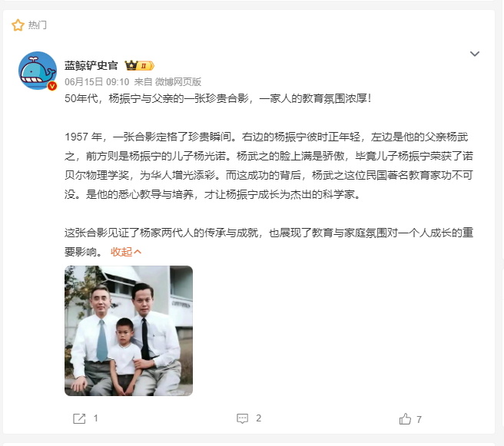Click the comment count number 2
The width and height of the screenshot is (504, 446).
point(258,418)
